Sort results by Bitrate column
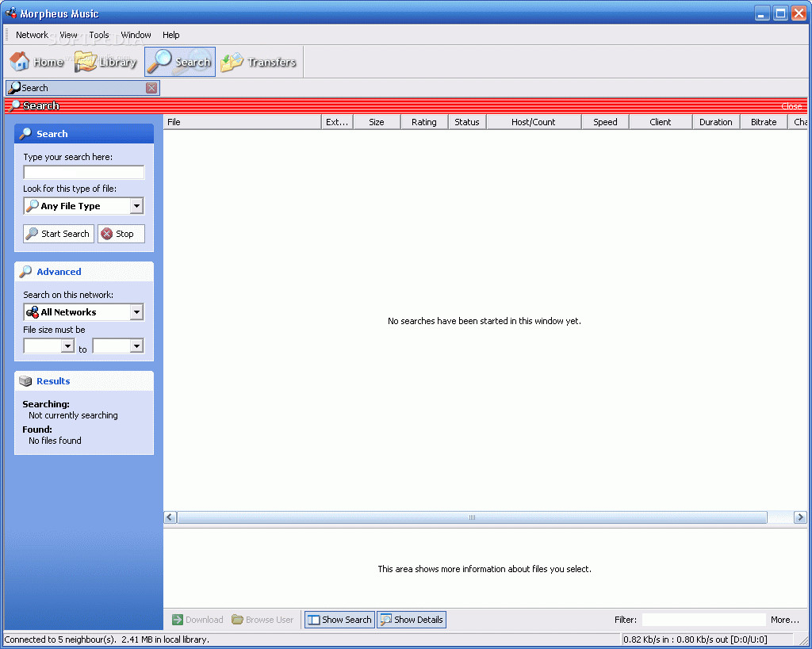Screen dimensions: 812x649 click(x=764, y=122)
